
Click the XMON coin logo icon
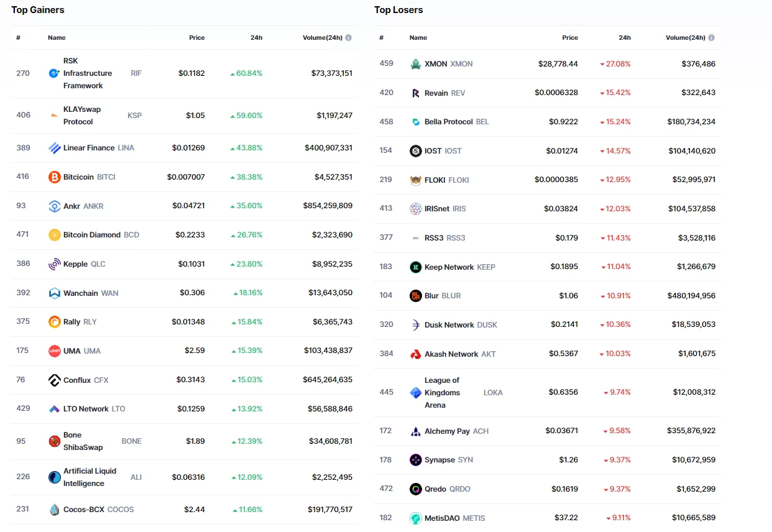416,64
